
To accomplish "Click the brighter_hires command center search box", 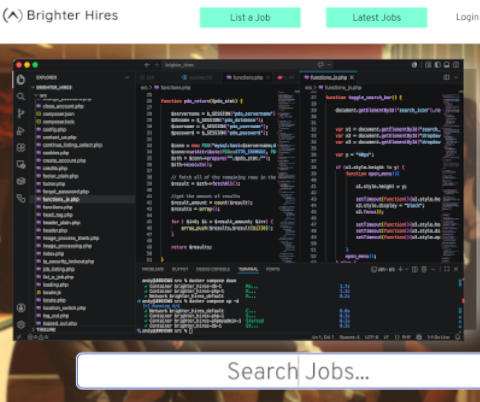I will (x=248, y=65).
